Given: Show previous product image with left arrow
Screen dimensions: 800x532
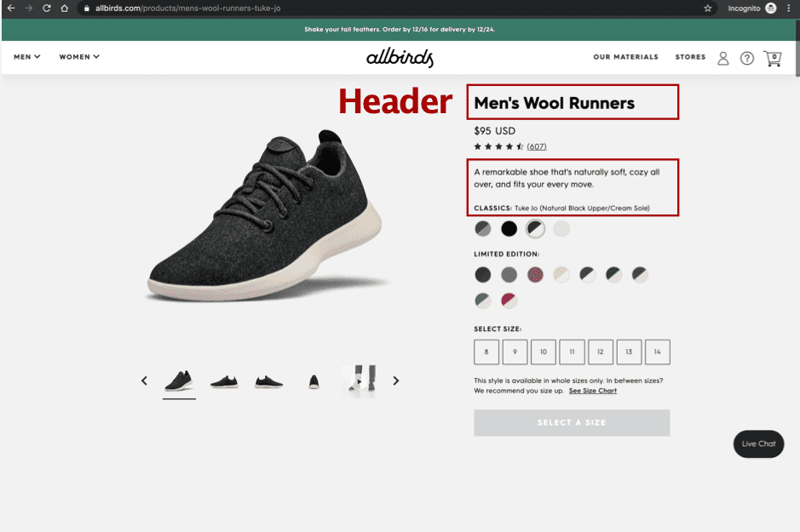Looking at the screenshot, I should click(144, 380).
